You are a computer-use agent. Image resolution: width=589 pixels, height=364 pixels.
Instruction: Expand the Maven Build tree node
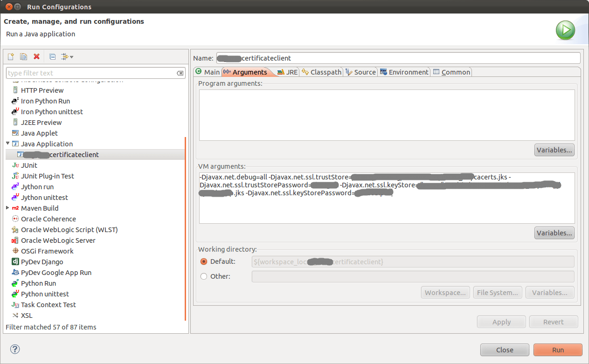[x=7, y=208]
